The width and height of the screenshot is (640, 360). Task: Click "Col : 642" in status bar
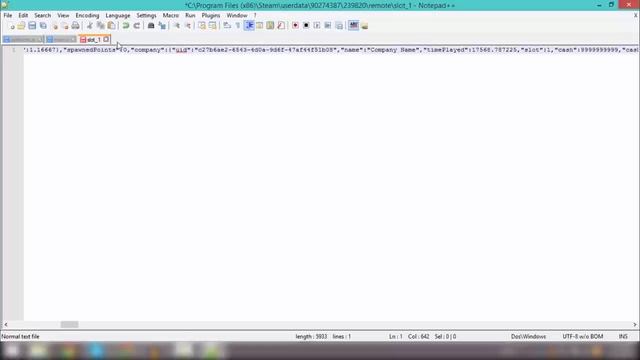pyautogui.click(x=418, y=337)
